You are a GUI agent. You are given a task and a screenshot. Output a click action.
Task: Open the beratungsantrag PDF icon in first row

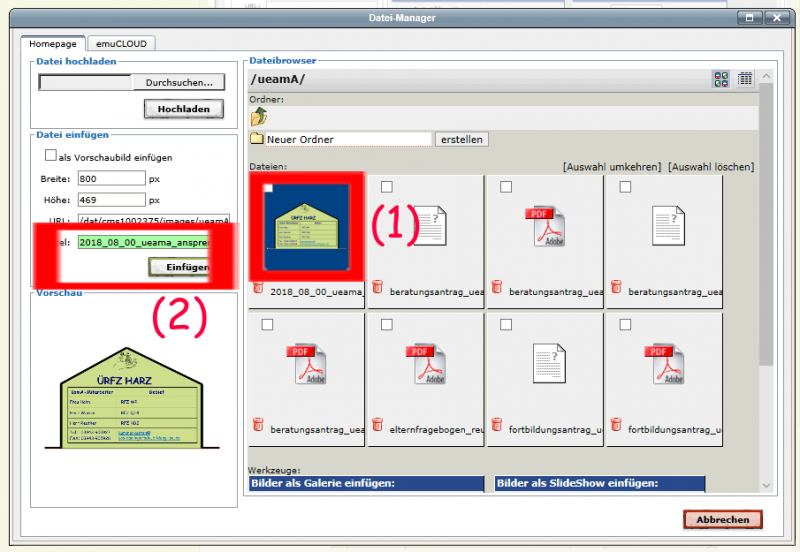coord(545,227)
